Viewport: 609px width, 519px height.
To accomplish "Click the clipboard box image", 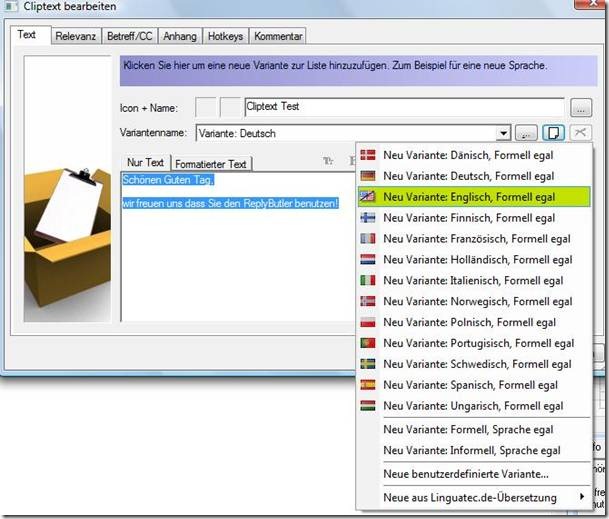I will pyautogui.click(x=67, y=190).
